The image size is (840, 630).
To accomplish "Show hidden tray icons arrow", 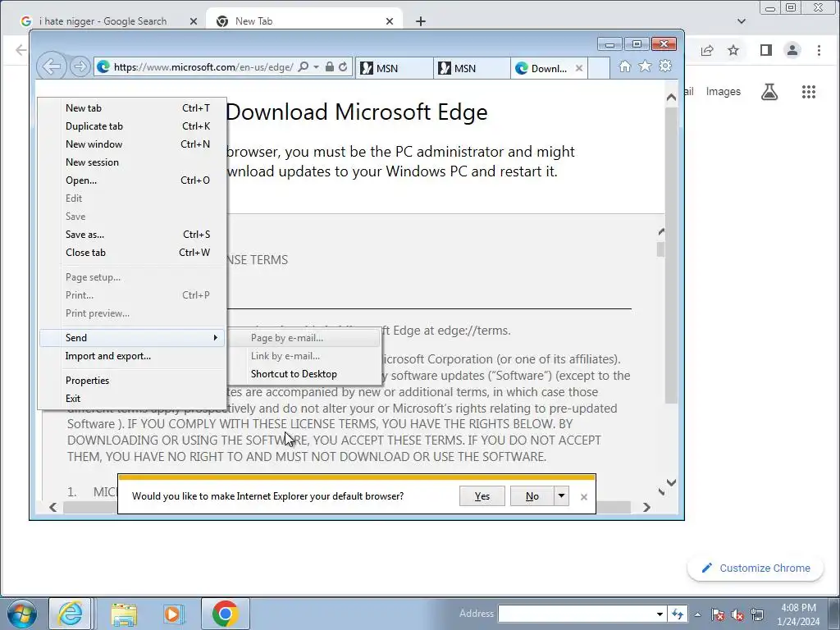I will coord(697,614).
